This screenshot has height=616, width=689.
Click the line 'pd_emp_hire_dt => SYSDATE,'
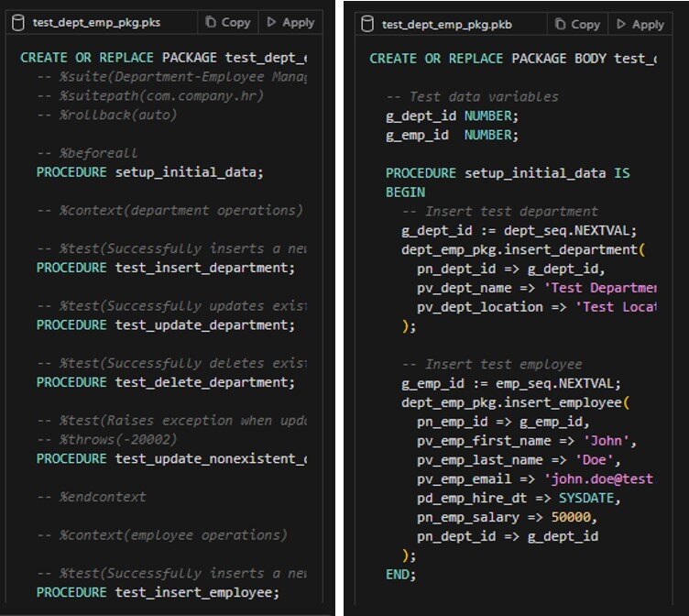pyautogui.click(x=519, y=499)
